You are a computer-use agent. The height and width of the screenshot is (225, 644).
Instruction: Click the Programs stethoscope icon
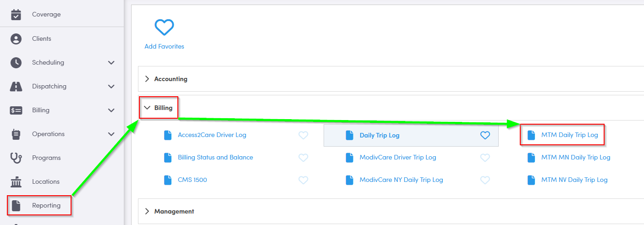tap(16, 158)
